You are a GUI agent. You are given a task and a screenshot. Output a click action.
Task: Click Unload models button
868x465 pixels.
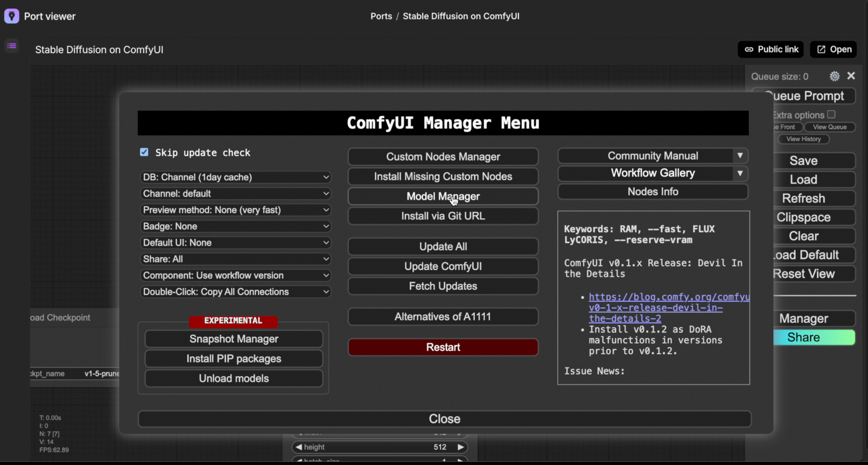(234, 379)
